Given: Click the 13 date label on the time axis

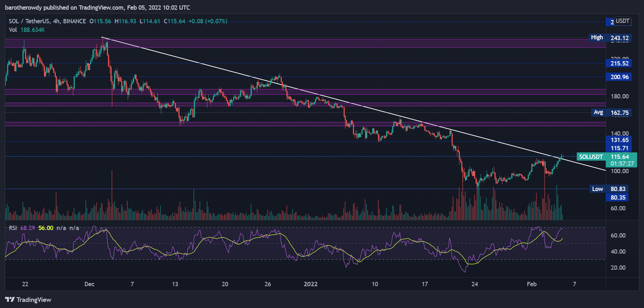Looking at the screenshot, I should click(x=175, y=284).
